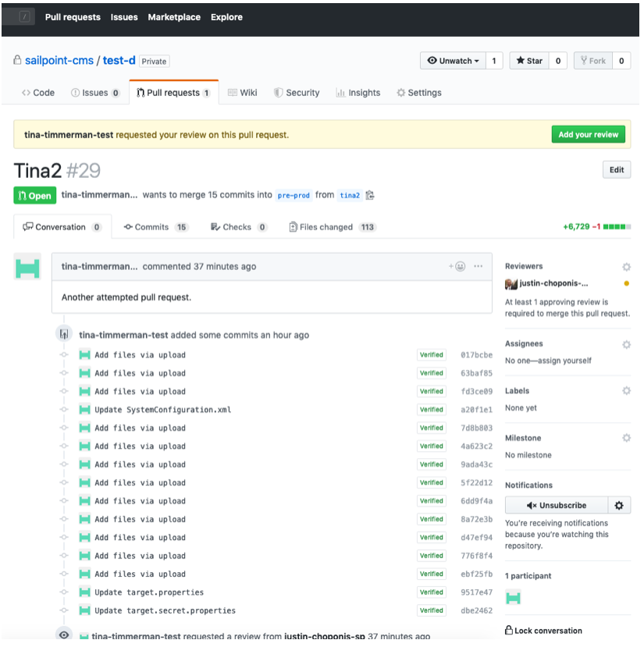Toggle Star on the repository
This screenshot has width=644, height=647.
[529, 61]
